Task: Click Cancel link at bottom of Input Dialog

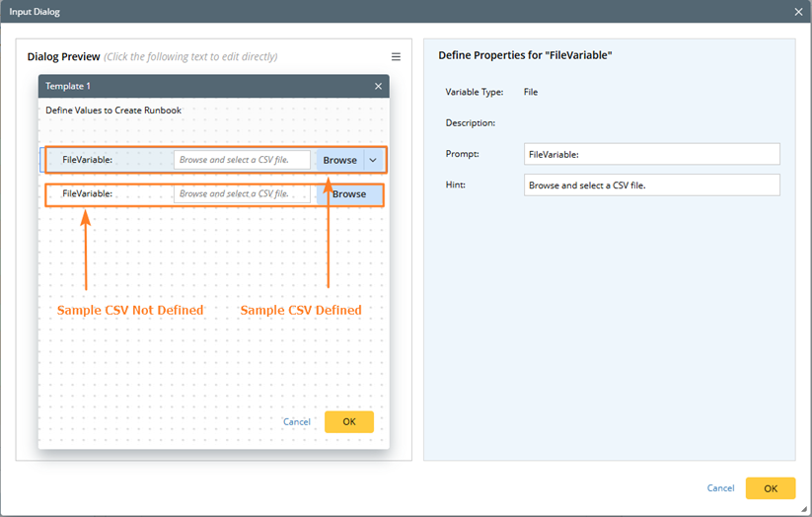Action: [720, 488]
